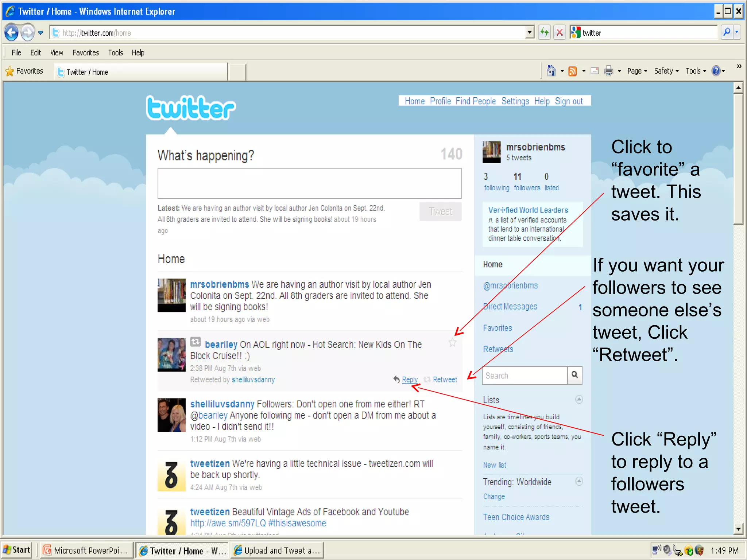Click the Twitter search magnifier button

(574, 375)
